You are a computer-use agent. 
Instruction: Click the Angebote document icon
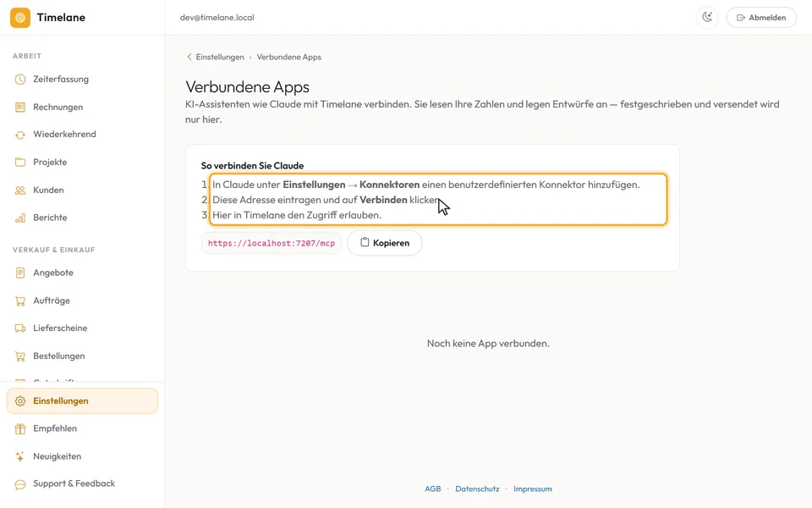(20, 273)
